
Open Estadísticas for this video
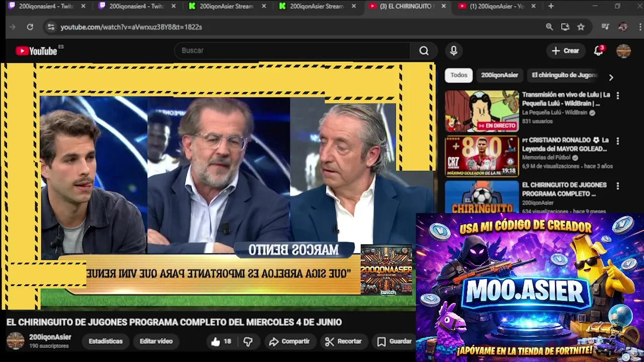[x=106, y=341]
